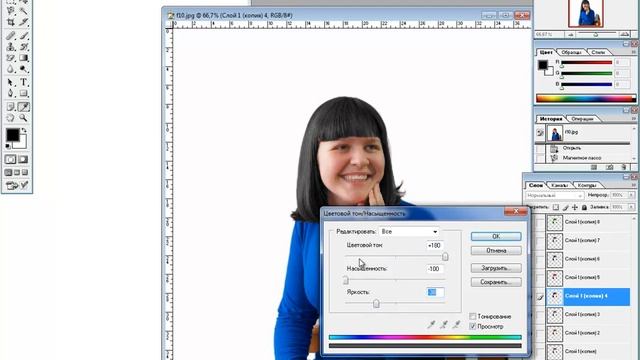Switch to Quick Mask mode

pyautogui.click(x=23, y=159)
